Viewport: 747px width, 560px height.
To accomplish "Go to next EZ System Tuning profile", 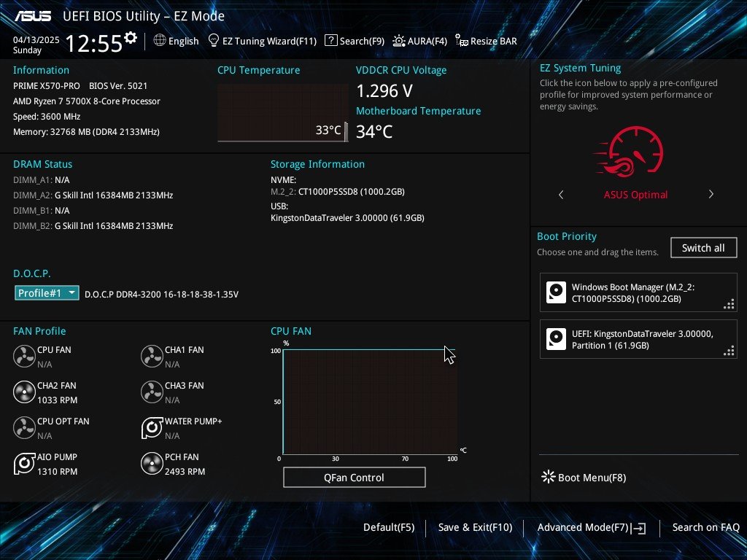I will coord(711,194).
